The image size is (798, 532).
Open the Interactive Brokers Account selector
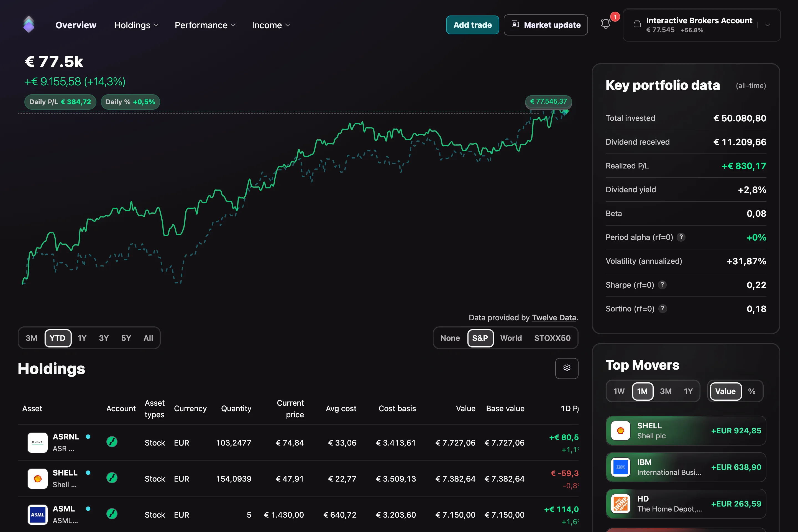tap(702, 25)
